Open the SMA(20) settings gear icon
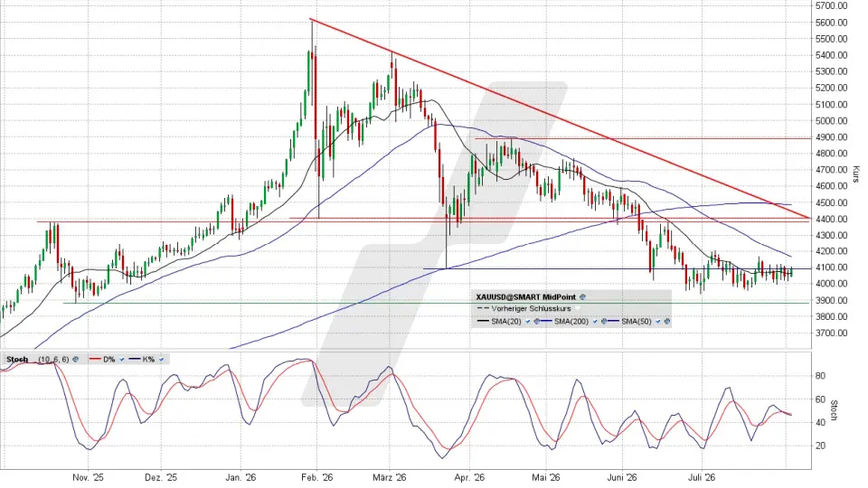Image resolution: width=868 pixels, height=488 pixels. coord(536,322)
